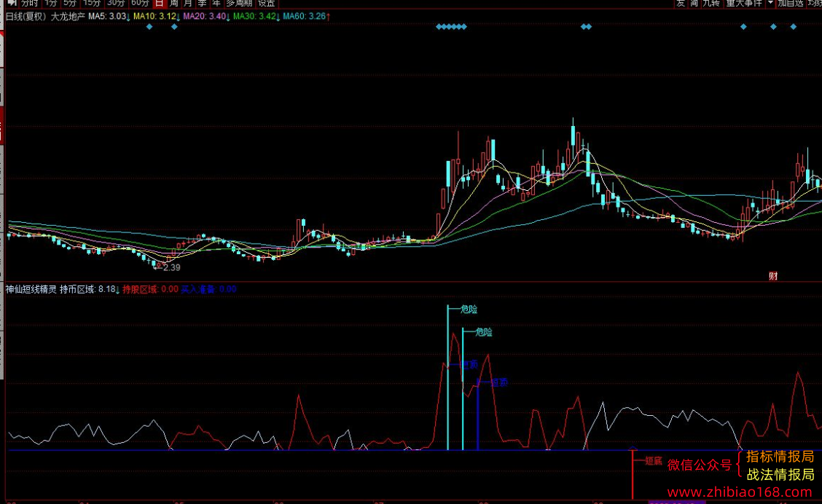Click the 财 financial marker icon
The height and width of the screenshot is (504, 822).
(772, 276)
